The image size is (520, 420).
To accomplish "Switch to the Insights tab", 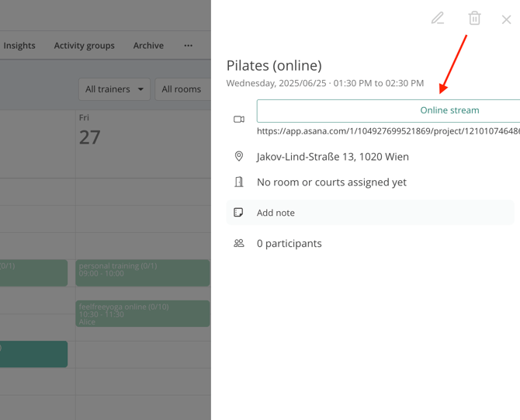I will (19, 46).
